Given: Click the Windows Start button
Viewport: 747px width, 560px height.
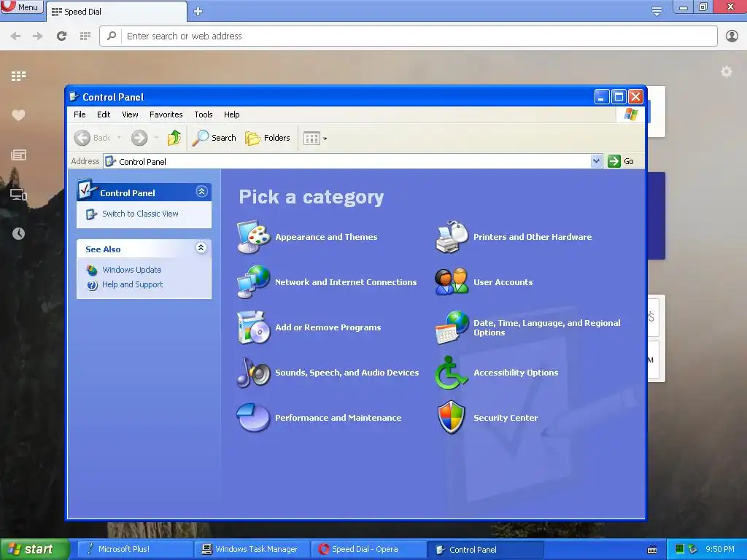Looking at the screenshot, I should pyautogui.click(x=34, y=549).
